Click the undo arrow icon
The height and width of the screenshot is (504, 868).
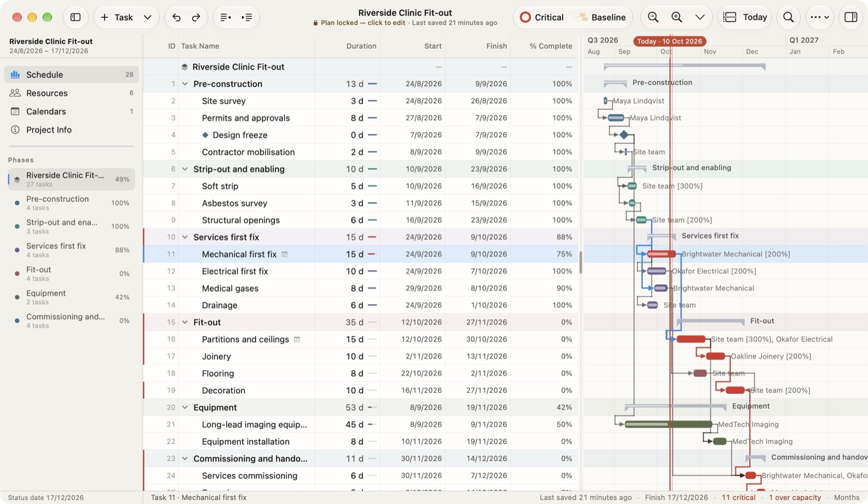click(176, 17)
